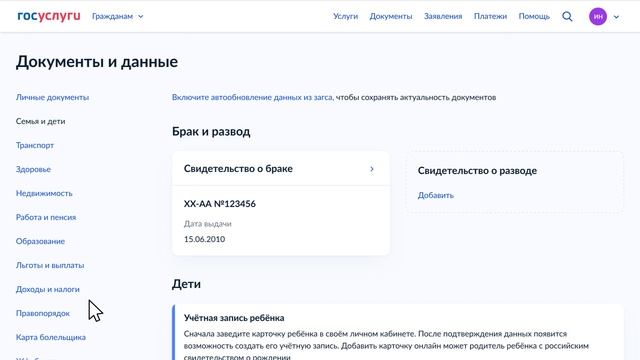640x360 pixels.
Task: Open the ИН user avatar
Action: click(x=598, y=16)
